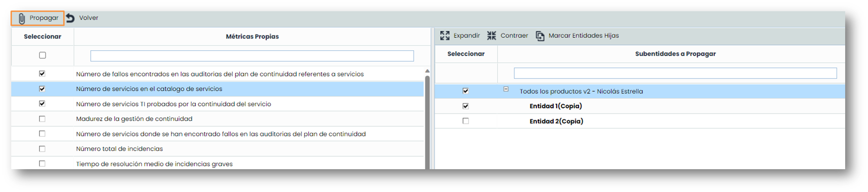Click the 'Subentidades a Propagar' column header
The height and width of the screenshot is (192, 868).
pos(675,54)
